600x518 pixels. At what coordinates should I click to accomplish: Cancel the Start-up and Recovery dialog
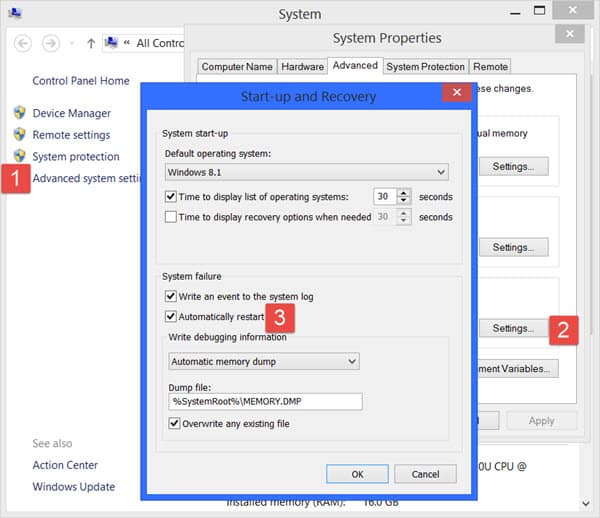(426, 474)
